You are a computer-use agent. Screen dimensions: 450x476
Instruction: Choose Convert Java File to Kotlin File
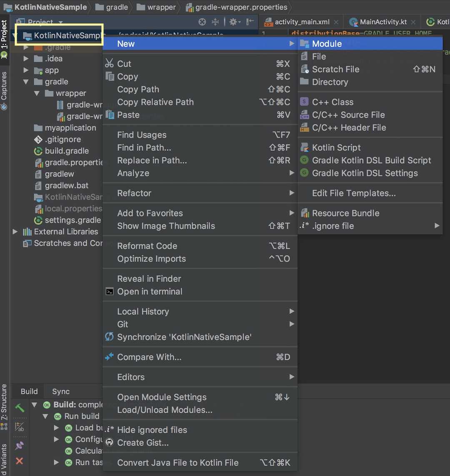point(200,463)
